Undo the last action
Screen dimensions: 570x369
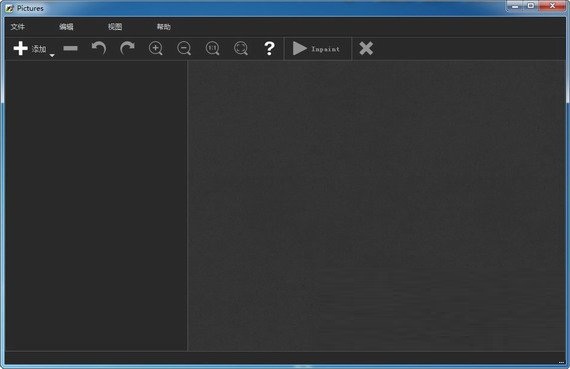point(99,48)
